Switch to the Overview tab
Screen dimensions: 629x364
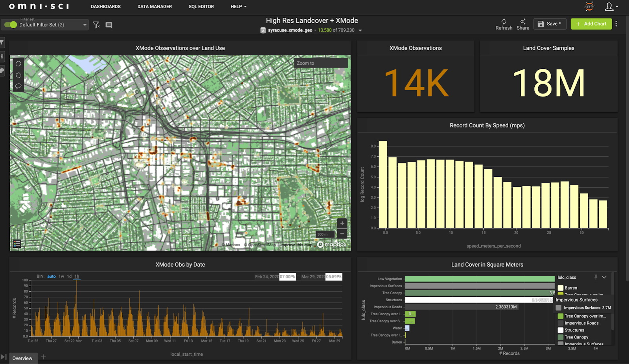(x=22, y=358)
